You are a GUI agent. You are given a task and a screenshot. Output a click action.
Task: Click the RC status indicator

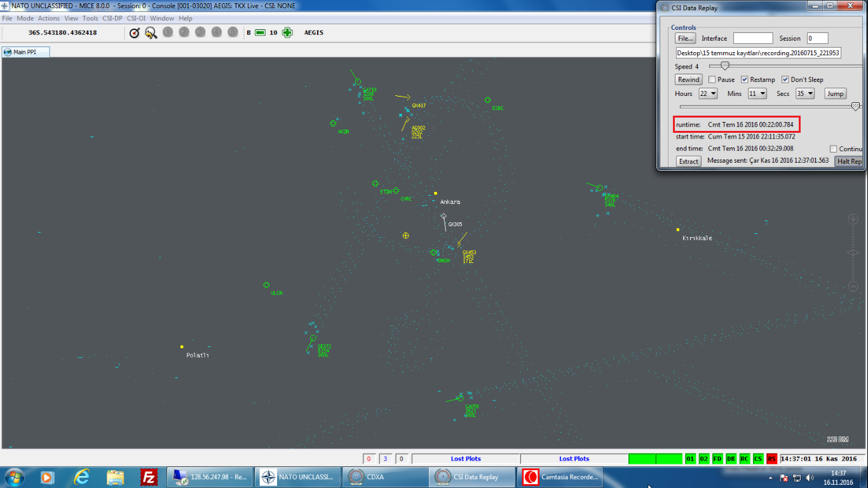click(x=744, y=459)
